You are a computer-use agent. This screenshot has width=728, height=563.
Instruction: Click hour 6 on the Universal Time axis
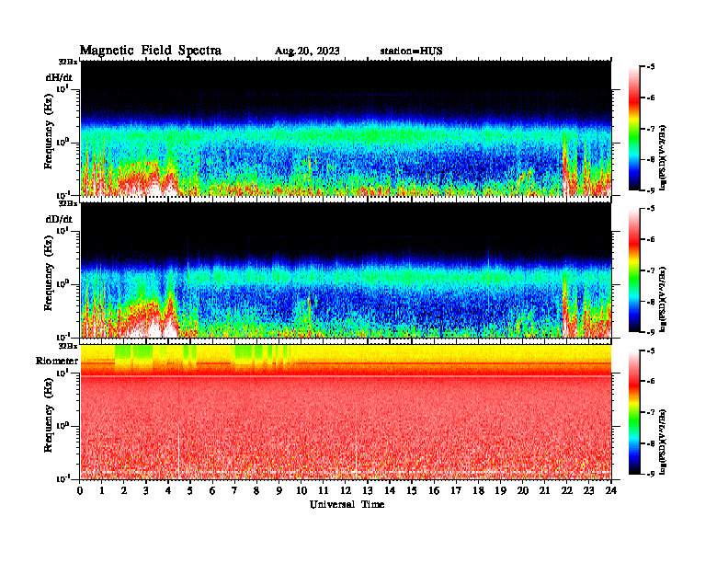click(x=212, y=491)
